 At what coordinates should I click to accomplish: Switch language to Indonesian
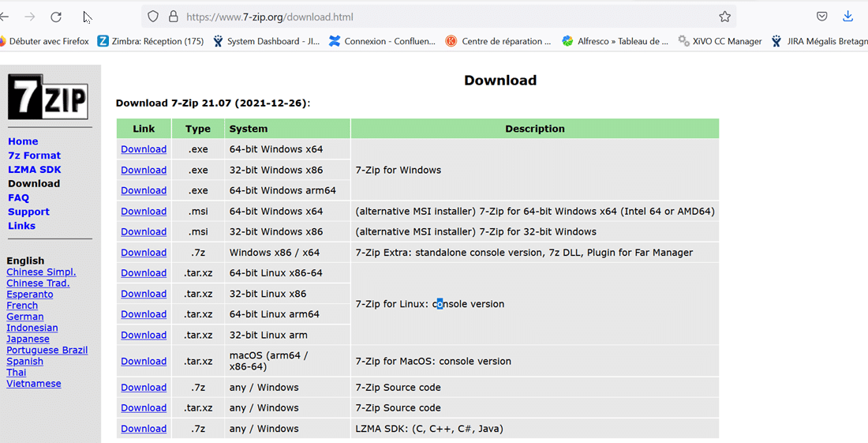click(32, 327)
